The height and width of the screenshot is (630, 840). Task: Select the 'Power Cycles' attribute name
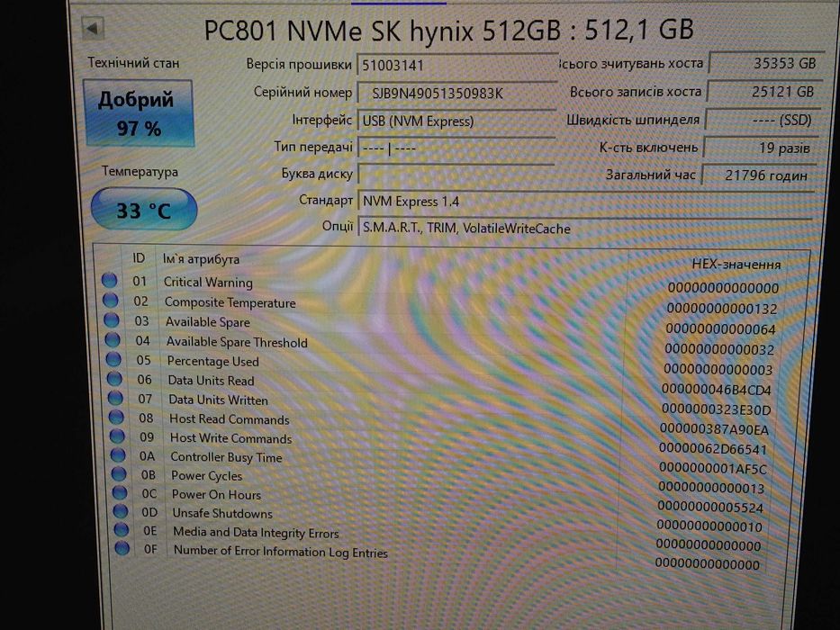point(207,476)
